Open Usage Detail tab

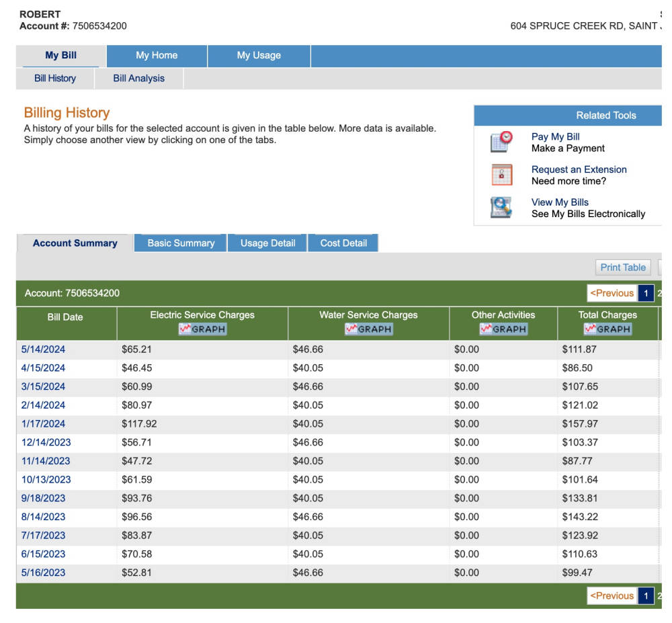point(267,243)
